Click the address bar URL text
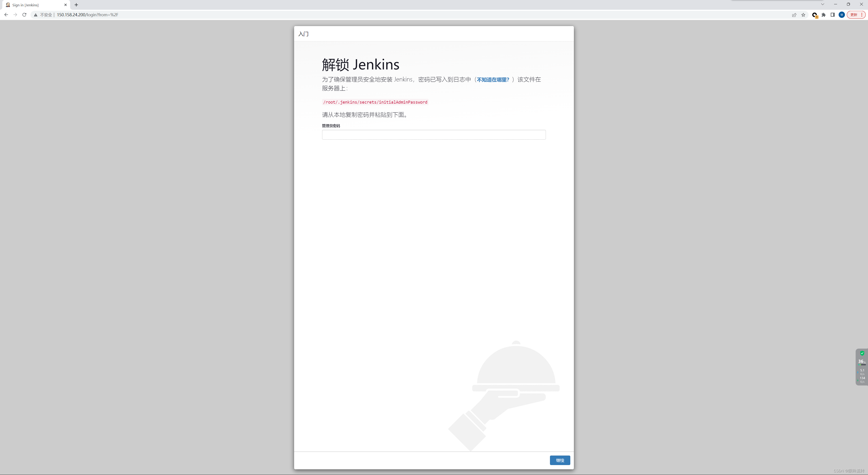The width and height of the screenshot is (868, 475). click(x=87, y=15)
